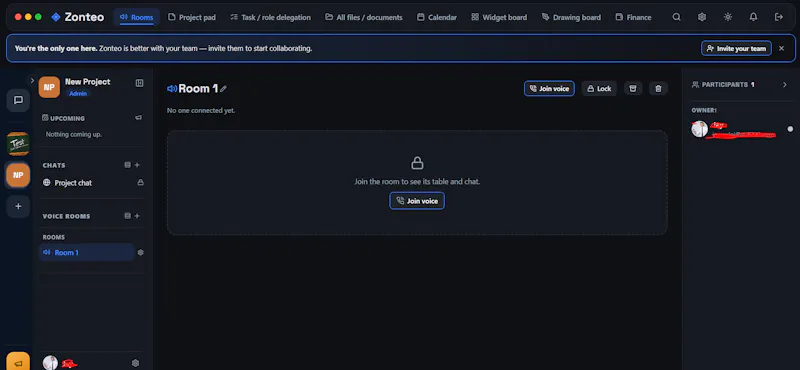Archive the room using the box icon
This screenshot has height=370, width=800.
633,89
